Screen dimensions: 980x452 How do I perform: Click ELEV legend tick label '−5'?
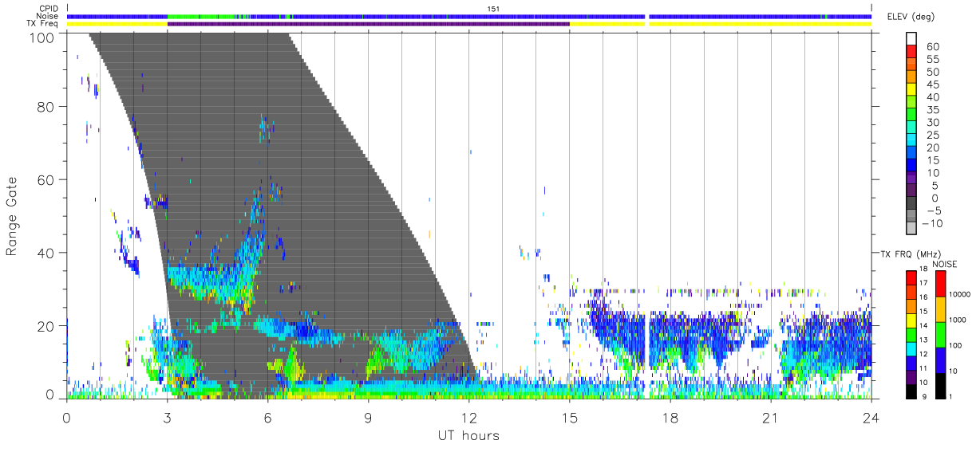932,210
